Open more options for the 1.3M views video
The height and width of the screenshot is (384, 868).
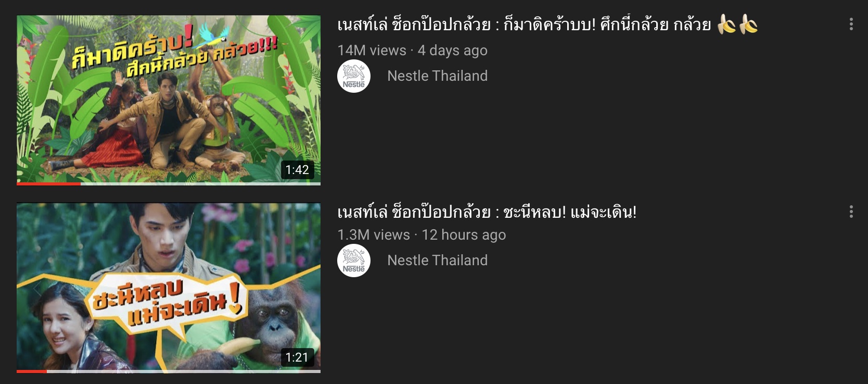point(851,212)
